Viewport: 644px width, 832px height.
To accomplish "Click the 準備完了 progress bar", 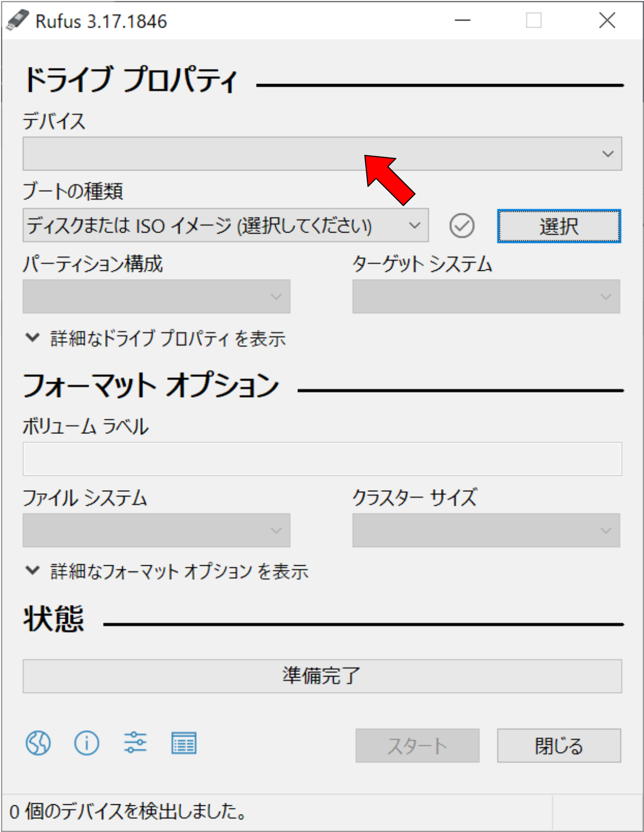I will [322, 676].
